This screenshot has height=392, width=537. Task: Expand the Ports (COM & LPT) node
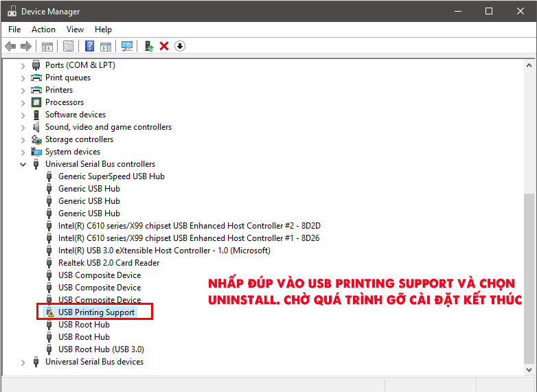[23, 66]
